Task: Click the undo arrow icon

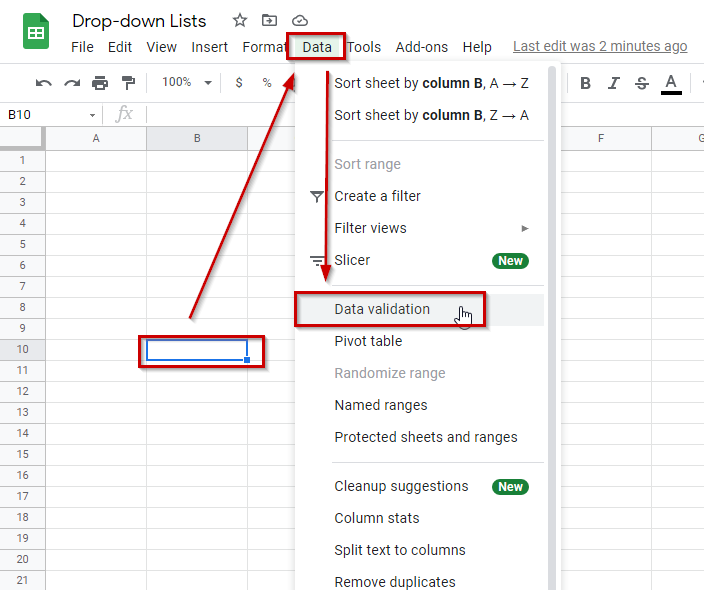Action: [44, 83]
